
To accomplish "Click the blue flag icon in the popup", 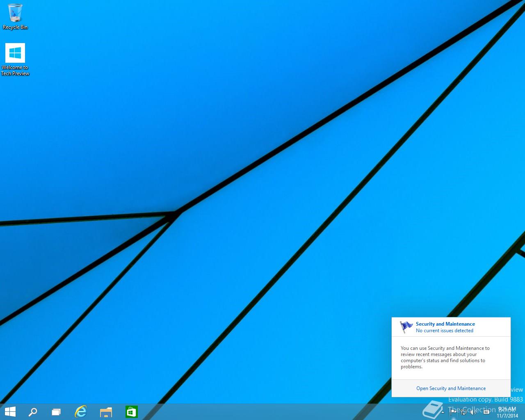I will [406, 327].
